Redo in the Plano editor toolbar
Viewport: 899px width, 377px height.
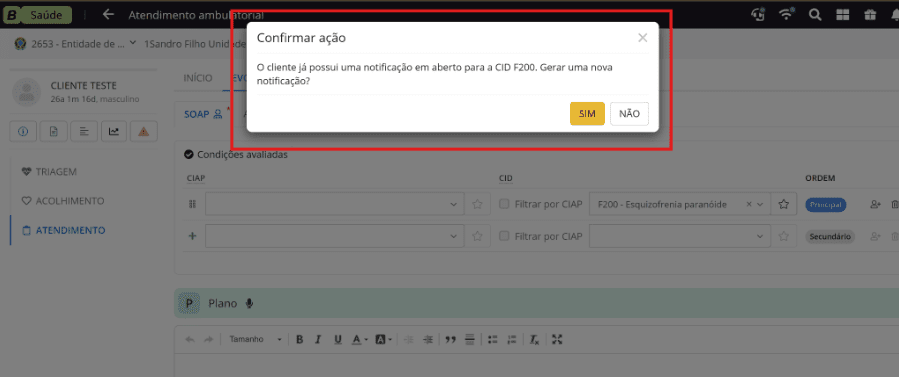click(x=209, y=339)
